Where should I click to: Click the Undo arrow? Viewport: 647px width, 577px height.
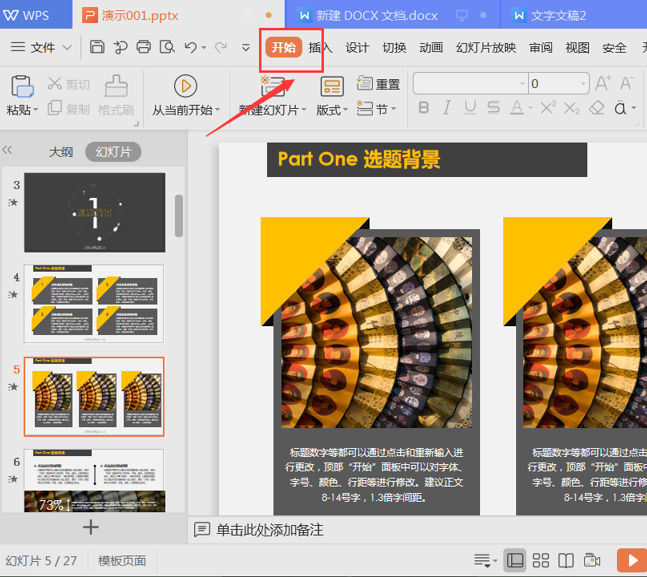tap(191, 47)
